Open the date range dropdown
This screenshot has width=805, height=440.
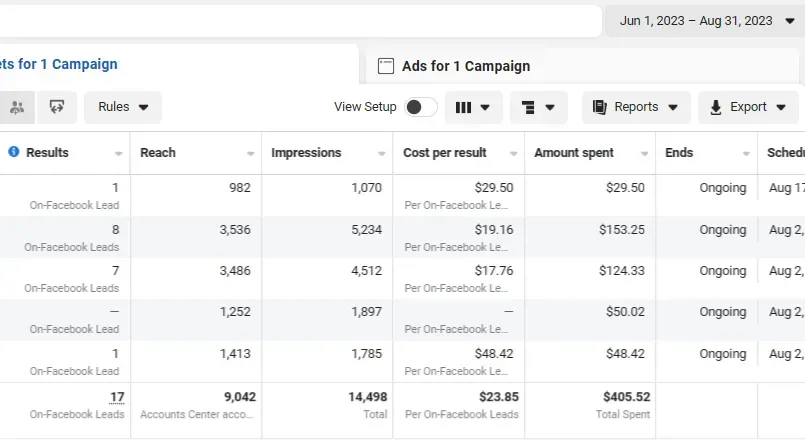coord(707,20)
